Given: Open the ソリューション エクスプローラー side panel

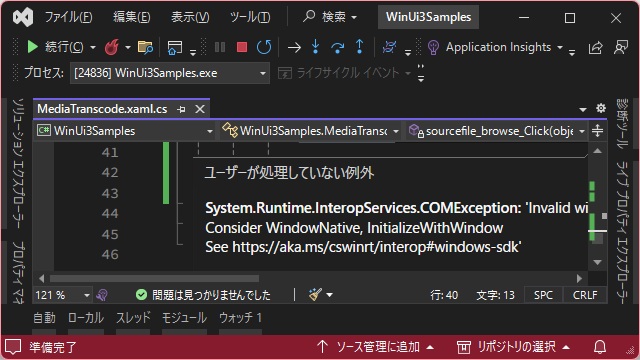Looking at the screenshot, I should point(17,163).
